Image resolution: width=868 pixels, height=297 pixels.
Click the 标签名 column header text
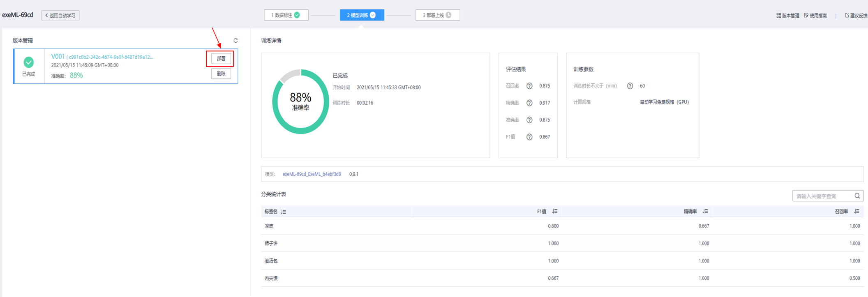(271, 212)
